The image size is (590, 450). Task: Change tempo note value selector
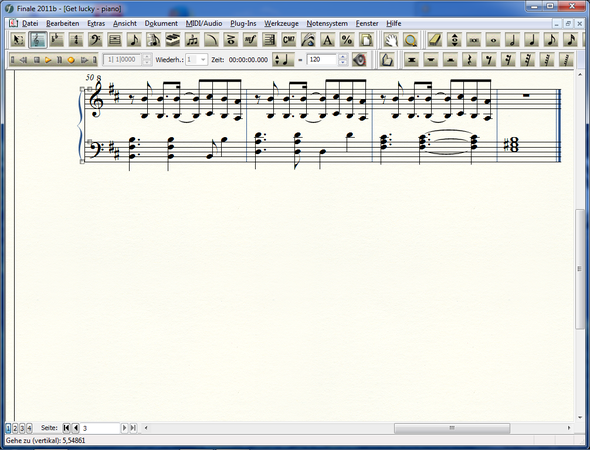point(283,60)
